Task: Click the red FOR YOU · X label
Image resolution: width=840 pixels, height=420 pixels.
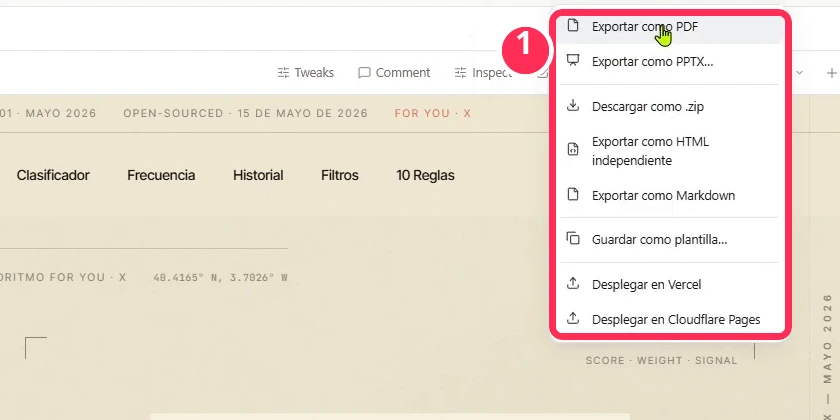Action: pyautogui.click(x=433, y=114)
